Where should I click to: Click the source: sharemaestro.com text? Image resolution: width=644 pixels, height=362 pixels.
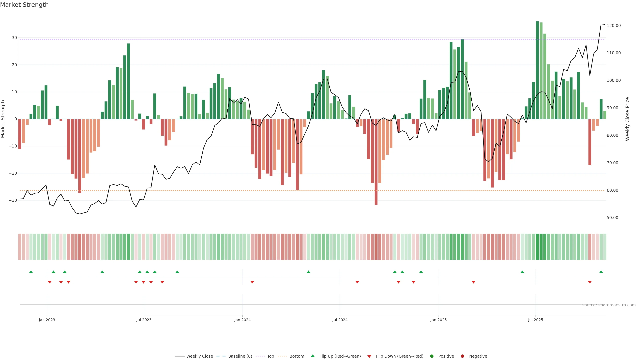click(x=609, y=305)
